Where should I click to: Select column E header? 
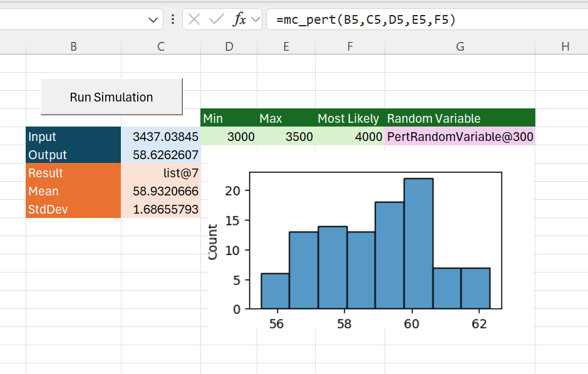286,46
